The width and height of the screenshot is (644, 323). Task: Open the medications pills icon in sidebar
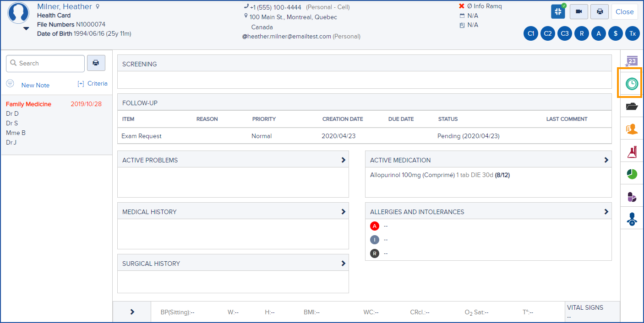pos(631,197)
